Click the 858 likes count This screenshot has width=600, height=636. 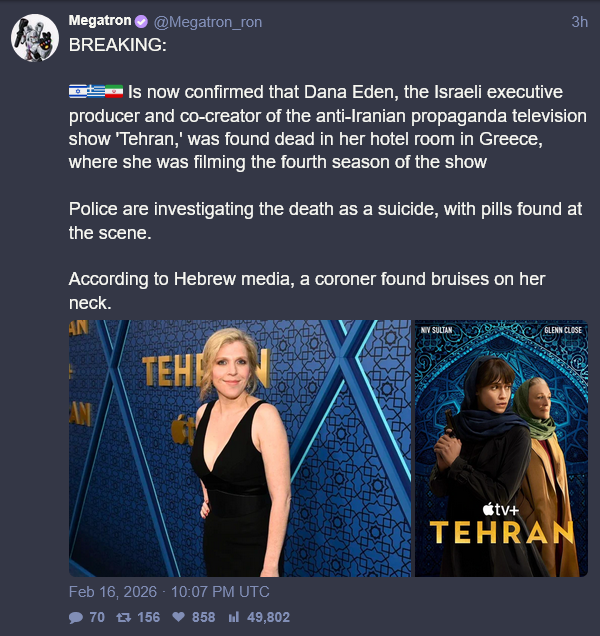[203, 617]
